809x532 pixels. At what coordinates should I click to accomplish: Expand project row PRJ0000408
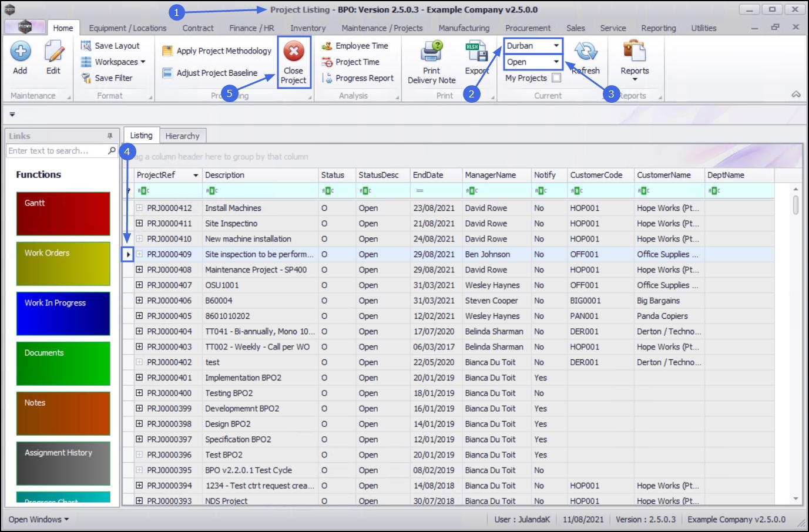139,270
